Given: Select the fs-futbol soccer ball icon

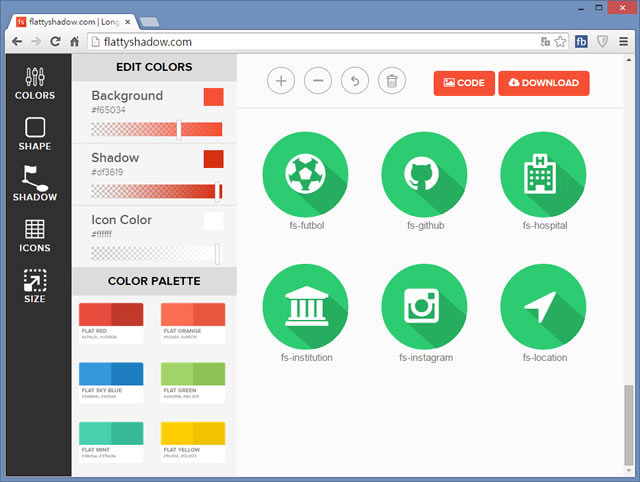Looking at the screenshot, I should (306, 174).
